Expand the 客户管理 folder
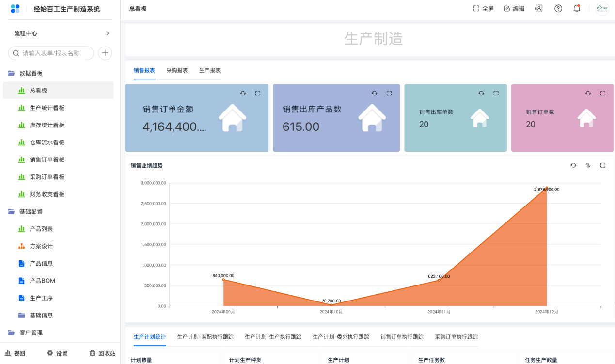 tap(11, 332)
